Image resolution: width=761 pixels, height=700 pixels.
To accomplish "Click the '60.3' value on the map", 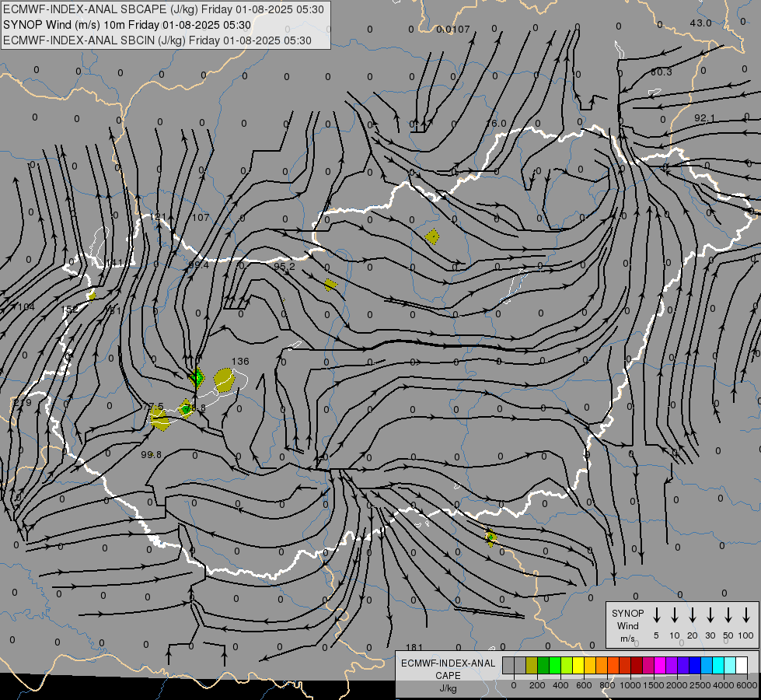I will [x=661, y=72].
